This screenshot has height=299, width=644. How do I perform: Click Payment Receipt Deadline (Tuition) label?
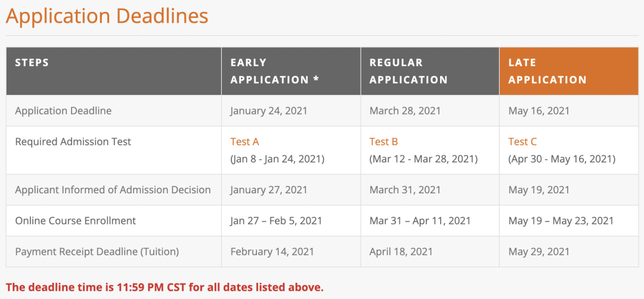point(97,252)
